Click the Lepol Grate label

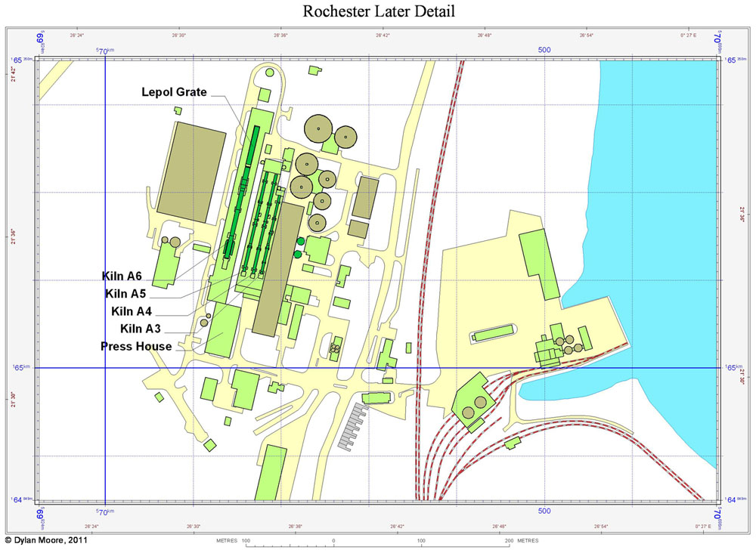coord(174,91)
